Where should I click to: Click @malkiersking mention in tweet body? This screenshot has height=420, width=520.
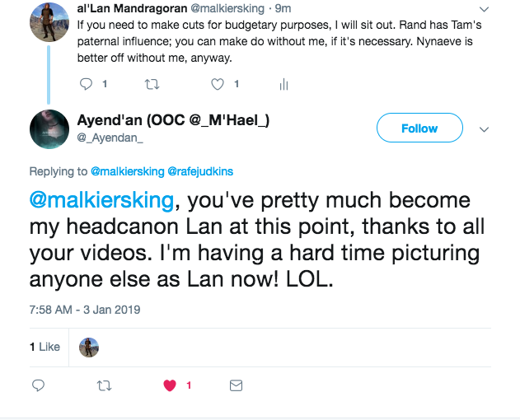coord(101,202)
